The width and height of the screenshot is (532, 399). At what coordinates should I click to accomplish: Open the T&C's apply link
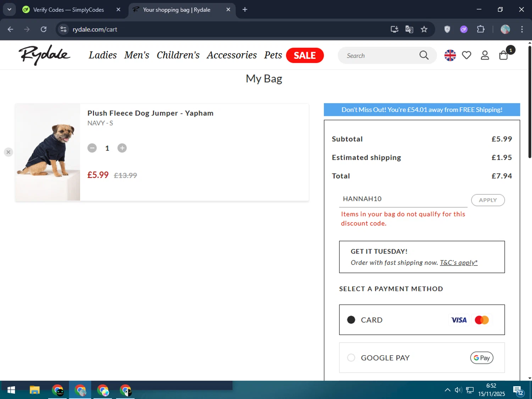[459, 262]
